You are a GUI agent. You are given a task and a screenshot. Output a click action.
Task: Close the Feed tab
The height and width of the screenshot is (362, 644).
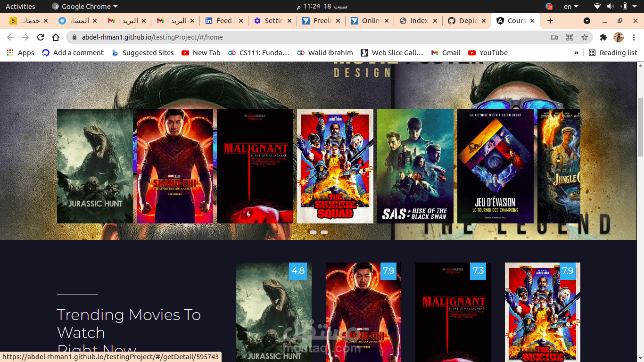pyautogui.click(x=241, y=21)
